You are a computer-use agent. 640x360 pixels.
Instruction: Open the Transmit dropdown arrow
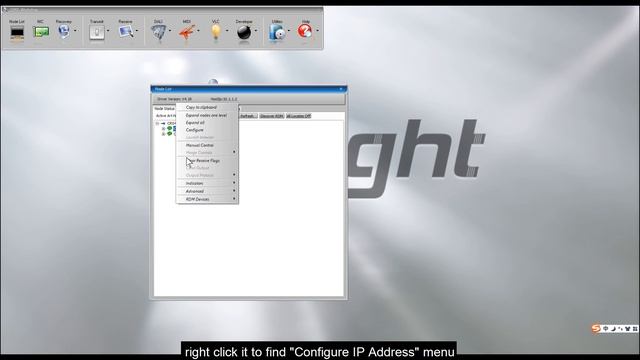pyautogui.click(x=108, y=31)
